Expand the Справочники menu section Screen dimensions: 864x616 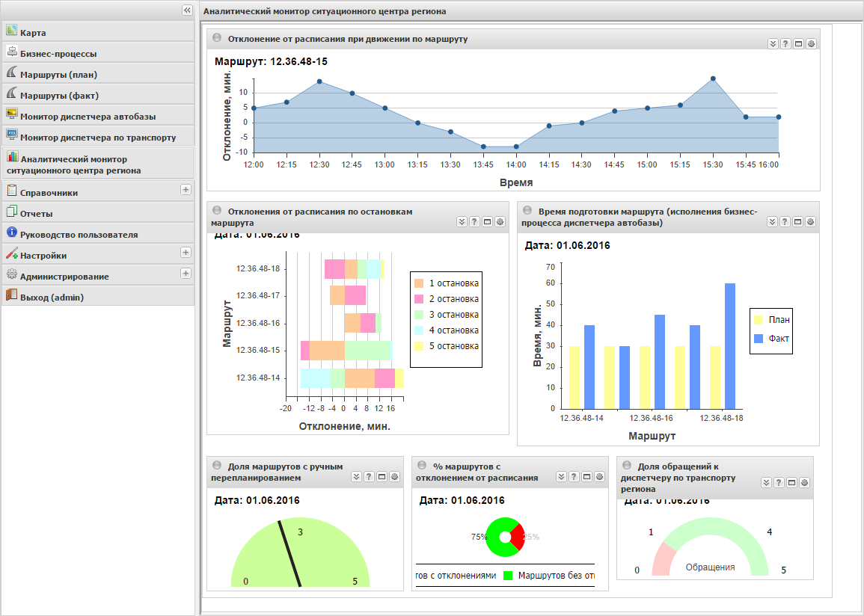(x=186, y=190)
